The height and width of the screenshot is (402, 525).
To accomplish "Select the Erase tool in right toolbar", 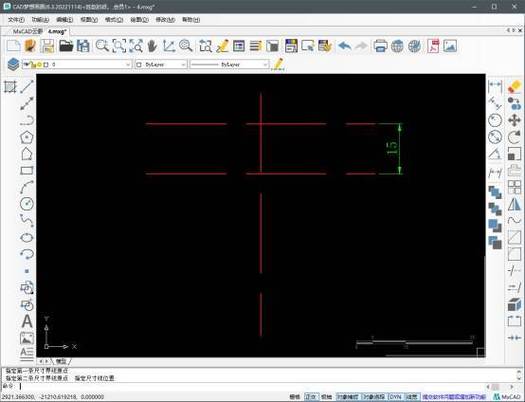I will (514, 87).
